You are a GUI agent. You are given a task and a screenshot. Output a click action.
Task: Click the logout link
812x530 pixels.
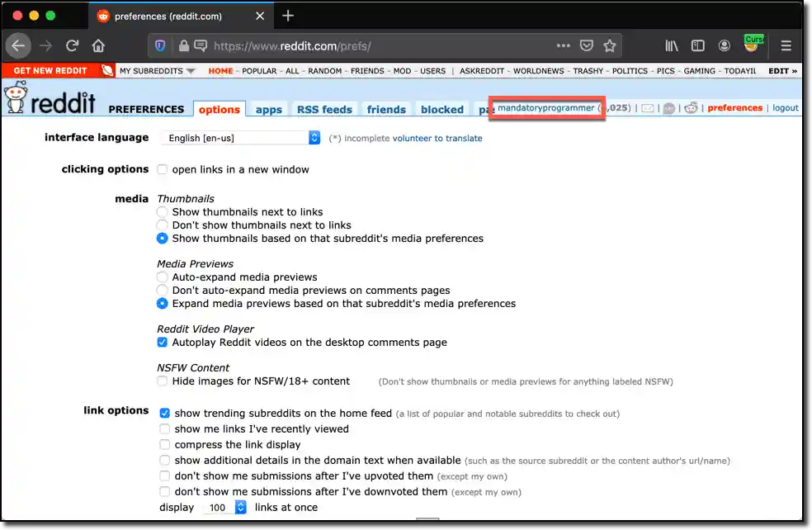click(785, 108)
